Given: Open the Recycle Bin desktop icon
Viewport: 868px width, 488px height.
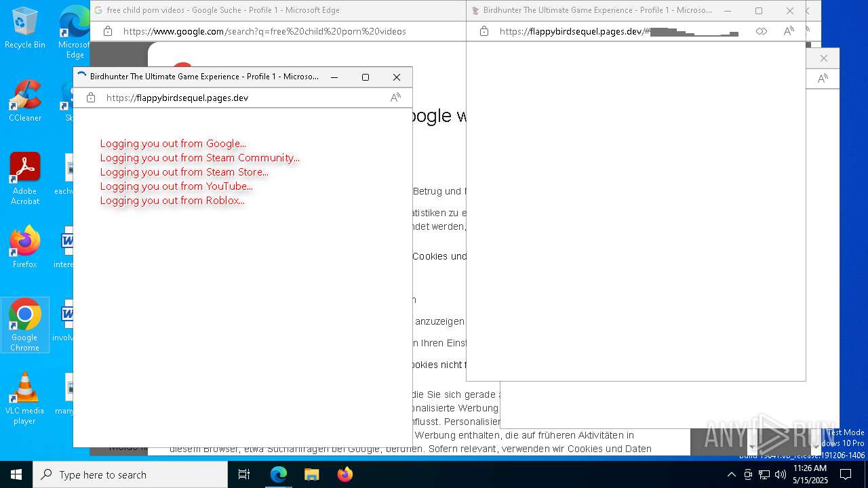Looking at the screenshot, I should 25,27.
